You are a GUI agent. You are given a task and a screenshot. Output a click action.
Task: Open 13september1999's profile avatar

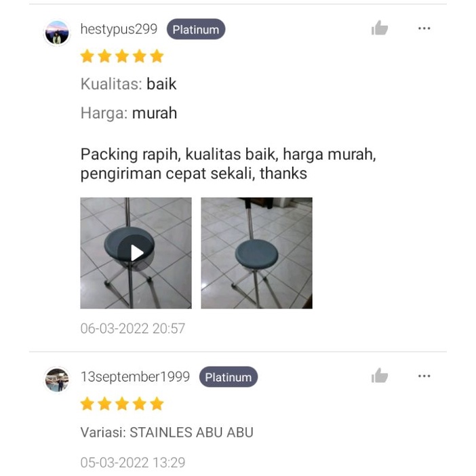[x=57, y=380]
